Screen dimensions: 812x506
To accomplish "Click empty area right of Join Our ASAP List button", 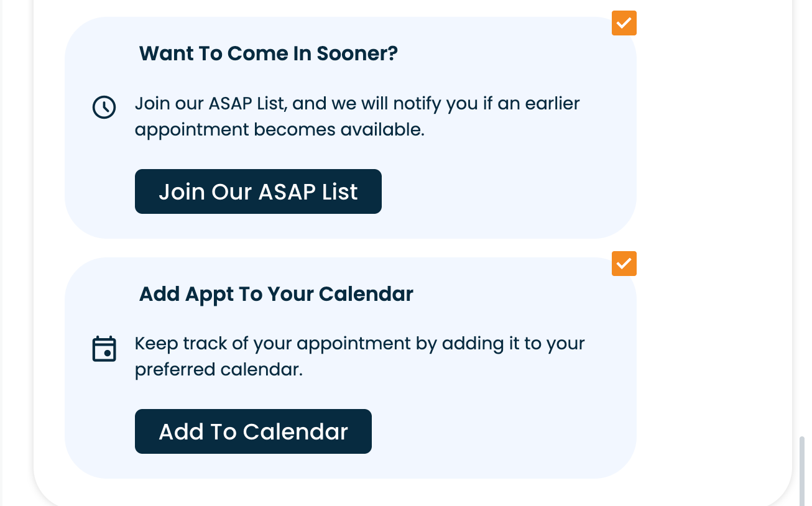I will pyautogui.click(x=497, y=191).
